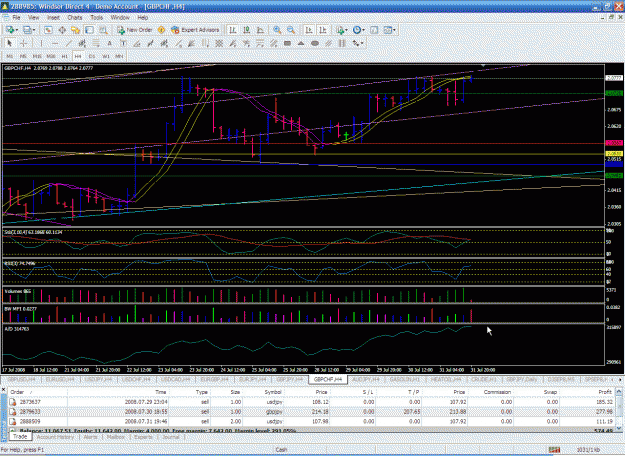The image size is (625, 456).
Task: Toggle chart Auto Scroll
Action: coord(309,30)
